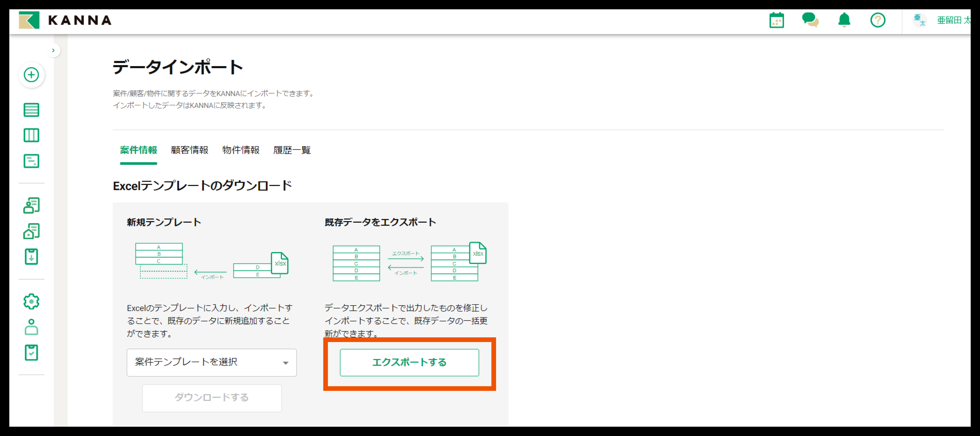The image size is (980, 436).
Task: Expand the collapsed sidebar with chevron
Action: [x=53, y=50]
